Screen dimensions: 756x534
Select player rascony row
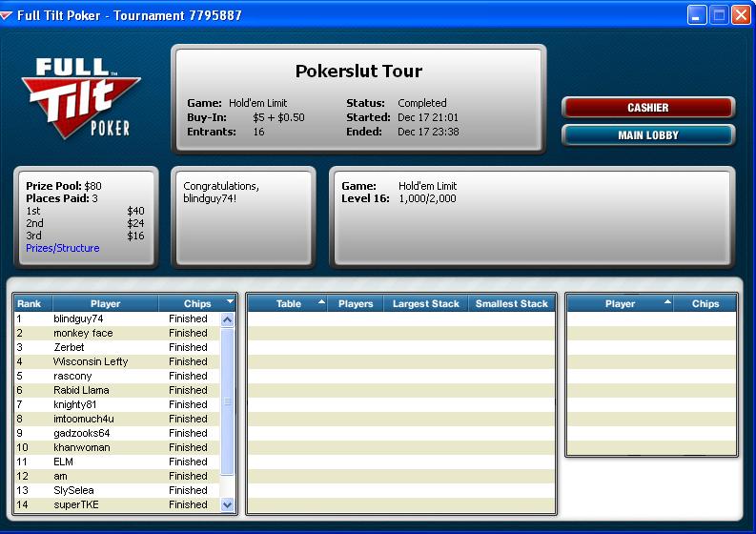click(x=117, y=376)
